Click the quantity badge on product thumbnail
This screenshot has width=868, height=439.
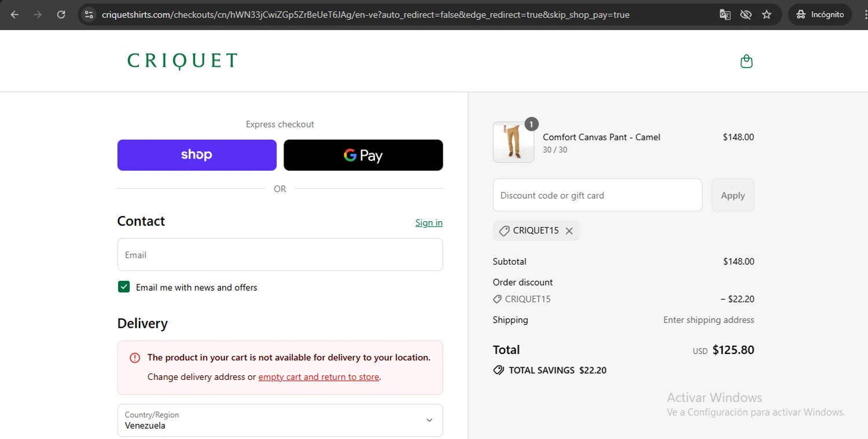pos(531,123)
